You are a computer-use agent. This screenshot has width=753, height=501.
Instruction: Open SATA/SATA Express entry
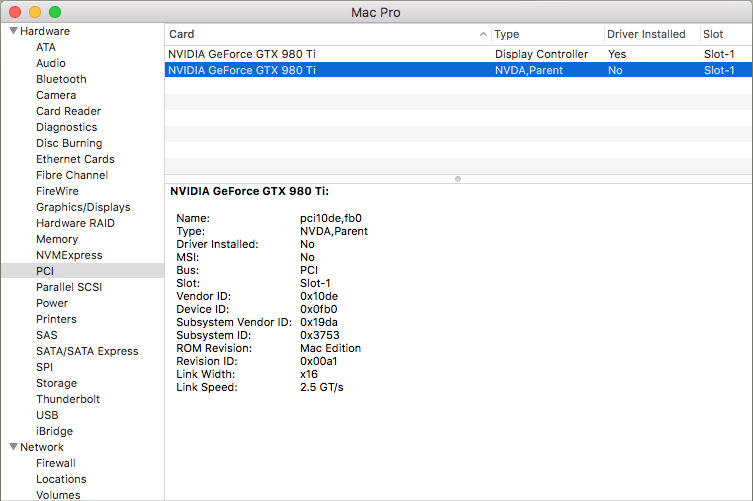tap(87, 351)
